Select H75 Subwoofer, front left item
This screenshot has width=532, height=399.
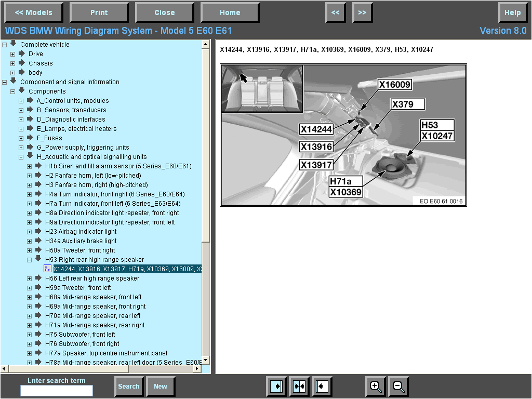point(80,335)
